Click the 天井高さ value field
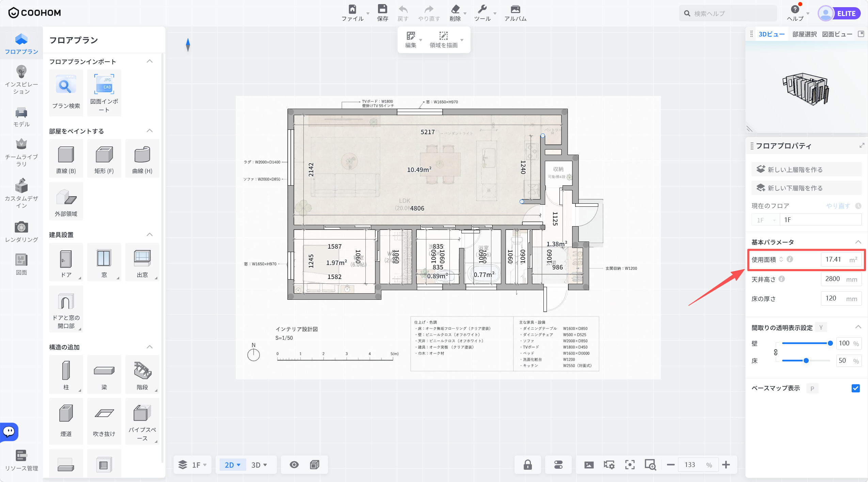 pyautogui.click(x=841, y=279)
